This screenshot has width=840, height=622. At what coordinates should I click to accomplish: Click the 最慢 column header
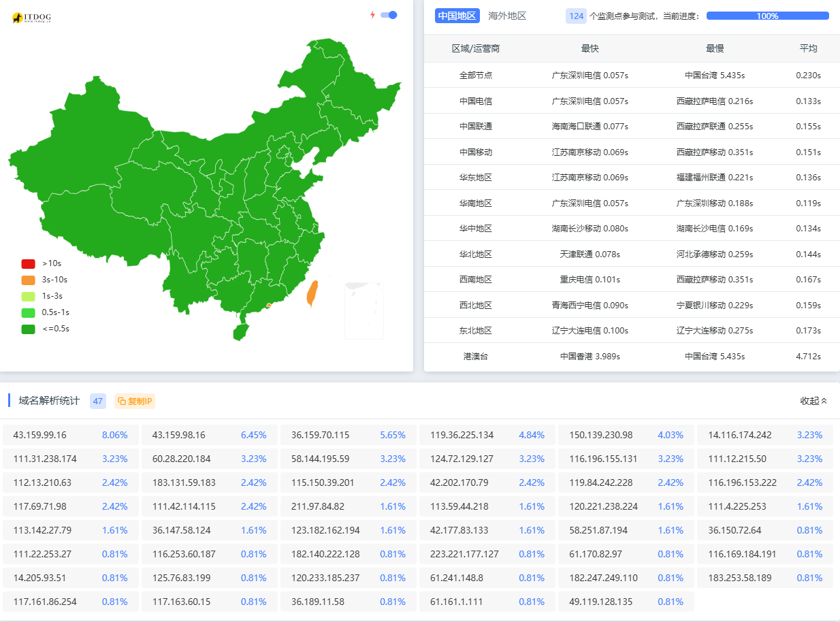coord(715,48)
